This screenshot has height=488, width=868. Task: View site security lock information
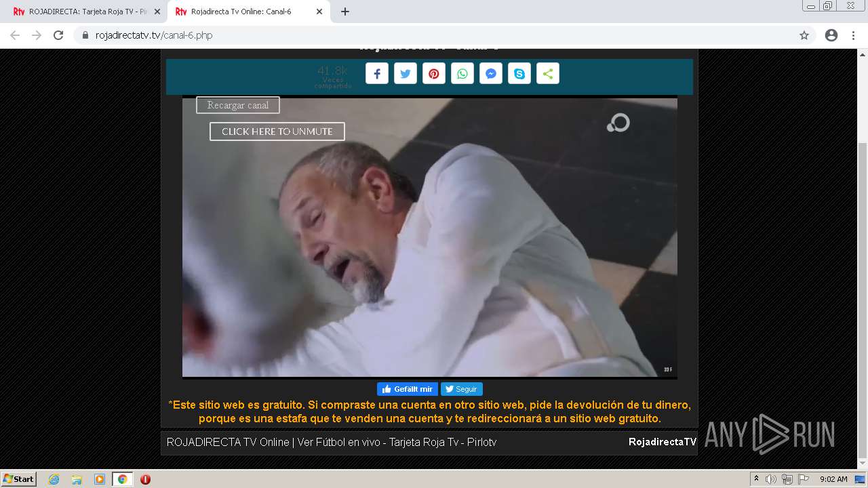pos(85,35)
